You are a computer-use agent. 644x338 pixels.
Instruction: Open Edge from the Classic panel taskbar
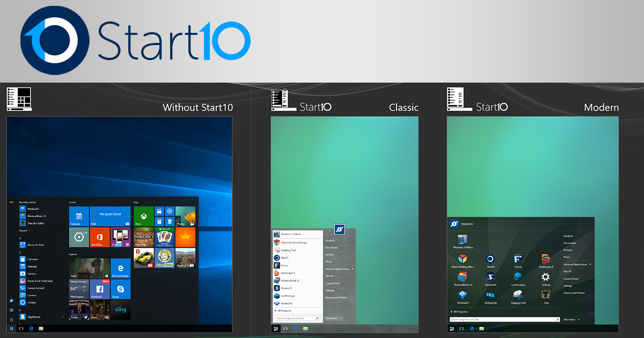pos(295,328)
